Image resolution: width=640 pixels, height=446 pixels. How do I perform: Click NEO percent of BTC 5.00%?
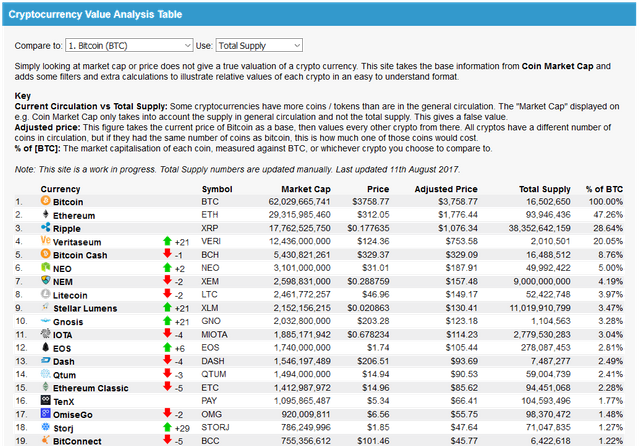click(611, 268)
